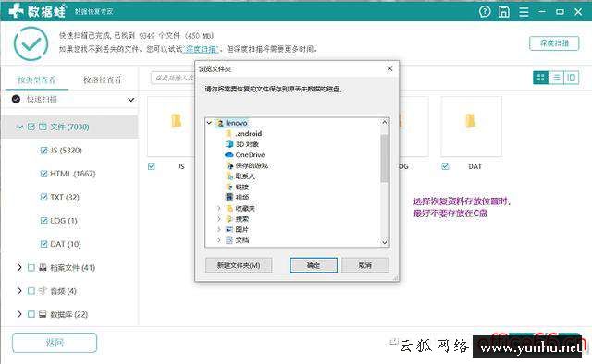Click 新建文件夹(M) button
This screenshot has height=364, width=592.
pos(239,265)
